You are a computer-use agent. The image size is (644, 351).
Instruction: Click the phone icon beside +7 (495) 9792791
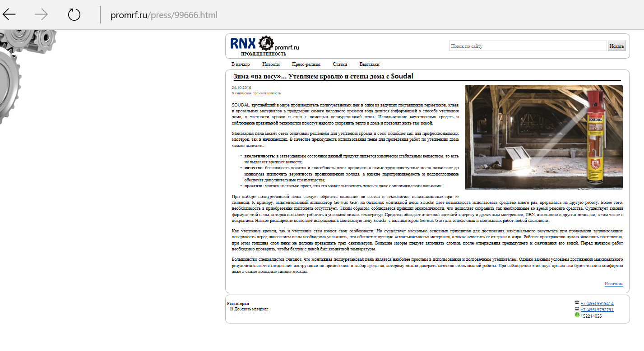coord(577,309)
